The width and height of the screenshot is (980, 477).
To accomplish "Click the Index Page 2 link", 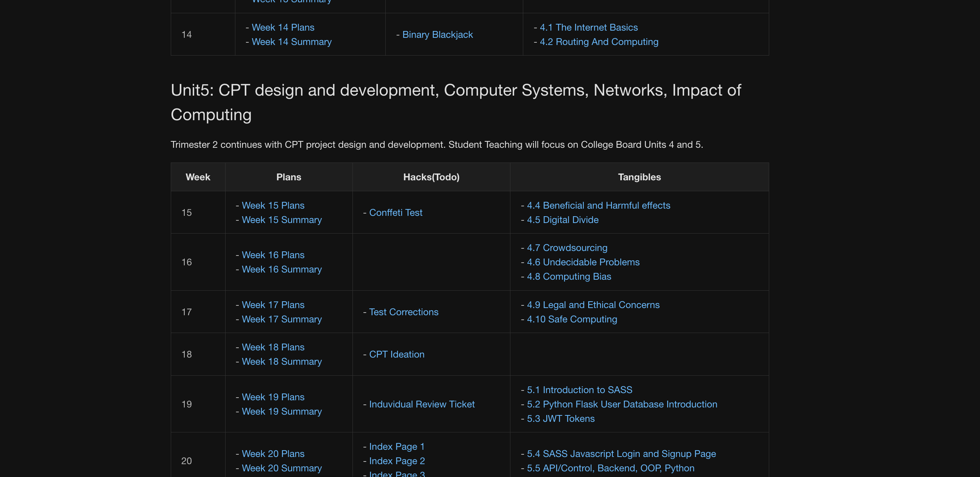I will [x=396, y=461].
